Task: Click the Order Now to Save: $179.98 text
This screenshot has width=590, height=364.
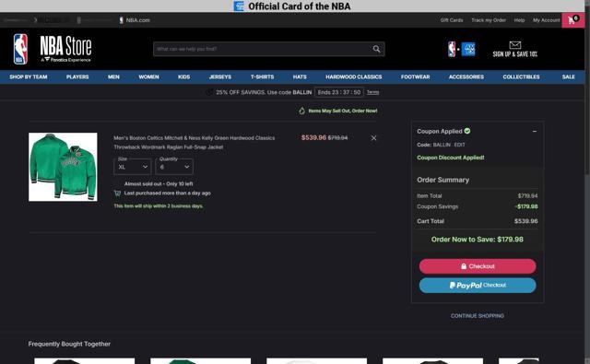Action: [x=478, y=240]
